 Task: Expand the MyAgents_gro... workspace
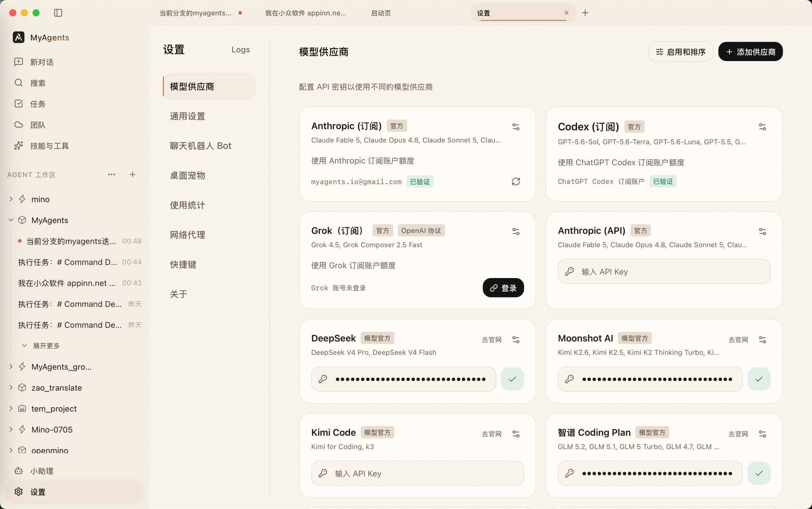tap(11, 366)
